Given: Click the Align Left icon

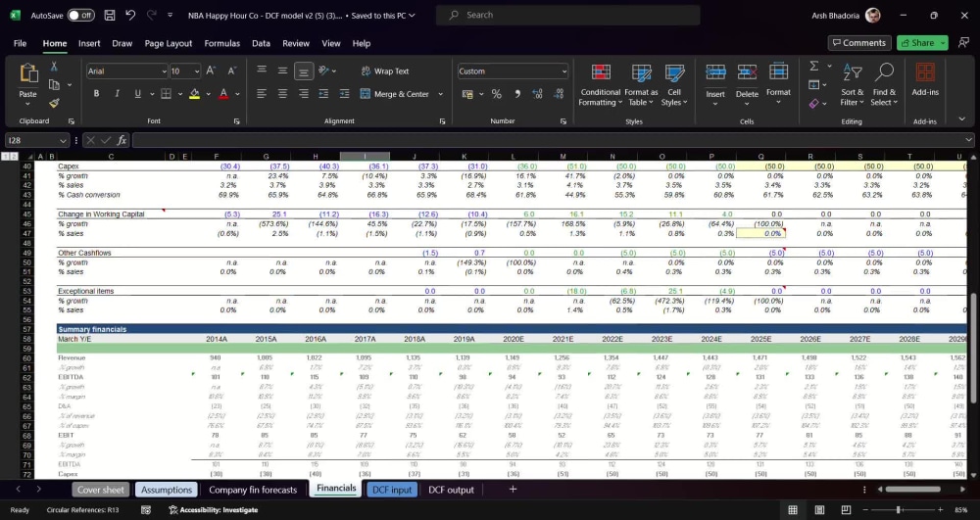Looking at the screenshot, I should [x=262, y=94].
